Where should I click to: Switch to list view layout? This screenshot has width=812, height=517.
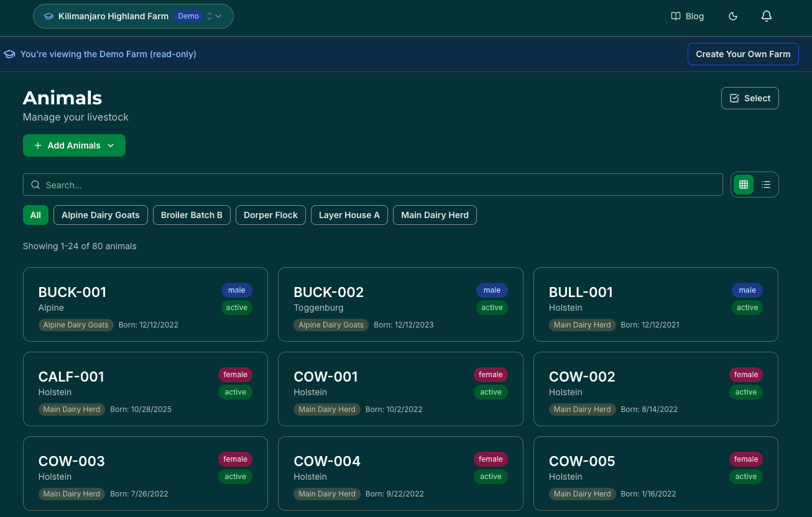coord(766,185)
